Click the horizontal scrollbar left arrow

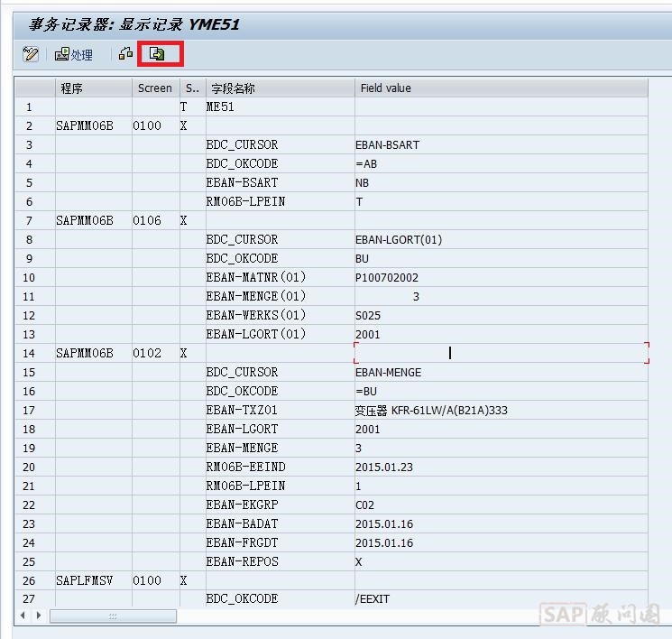tap(24, 616)
